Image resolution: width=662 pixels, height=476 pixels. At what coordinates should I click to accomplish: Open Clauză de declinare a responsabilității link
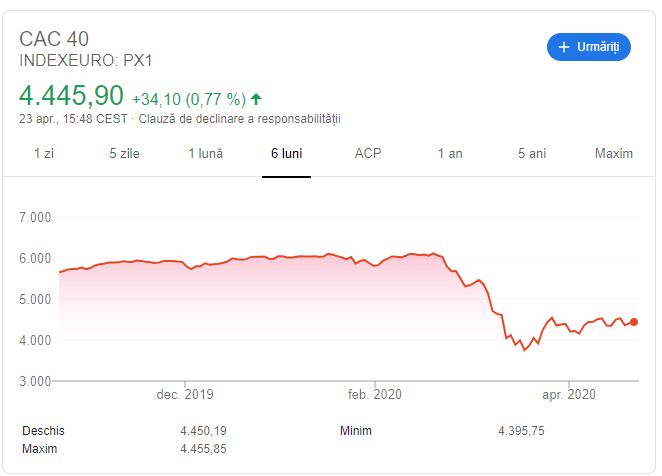(239, 119)
